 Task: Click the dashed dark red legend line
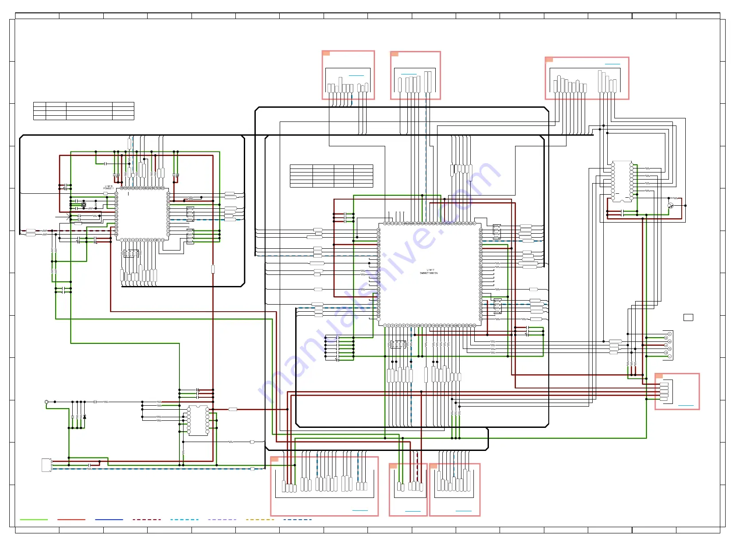click(x=147, y=520)
